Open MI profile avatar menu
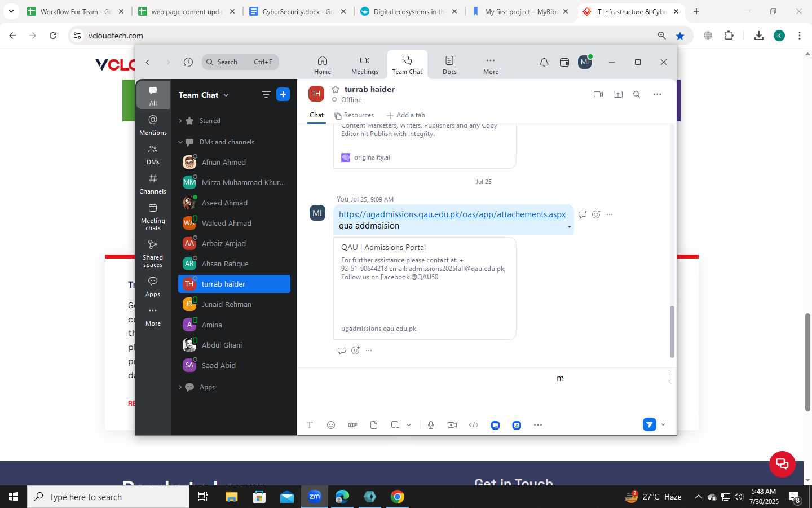812x508 pixels. click(585, 62)
